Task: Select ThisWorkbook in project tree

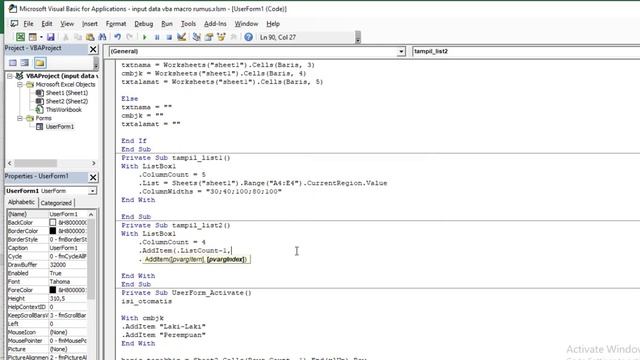Action: coord(63,110)
